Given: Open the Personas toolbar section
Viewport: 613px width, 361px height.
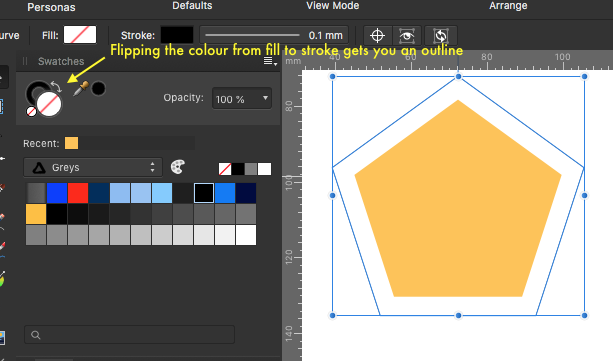Looking at the screenshot, I should tap(51, 7).
